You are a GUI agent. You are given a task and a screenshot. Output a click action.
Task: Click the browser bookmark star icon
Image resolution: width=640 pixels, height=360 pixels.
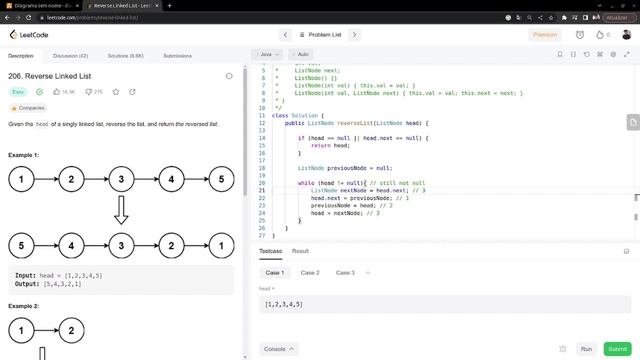point(551,18)
